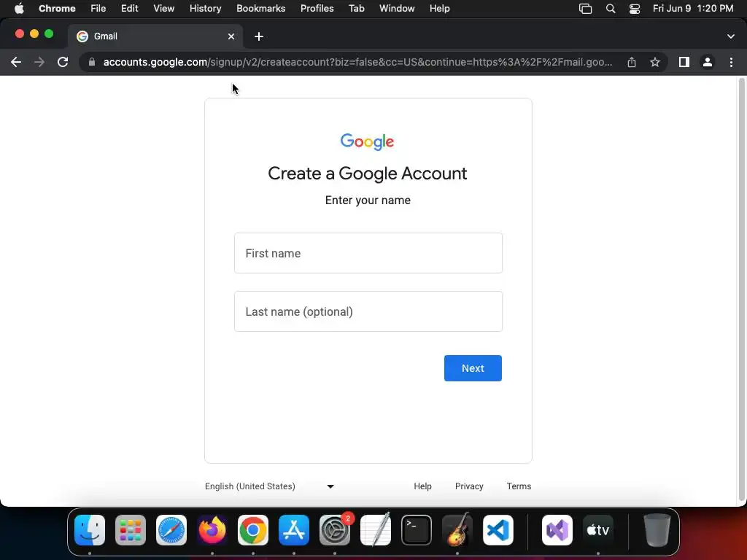Image resolution: width=747 pixels, height=560 pixels.
Task: Click the address bar URL
Action: click(357, 62)
